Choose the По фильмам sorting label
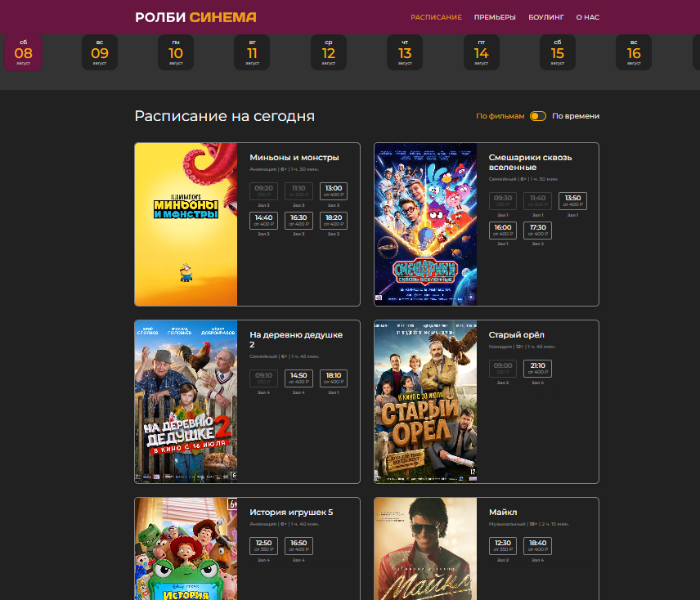The height and width of the screenshot is (600, 700). coord(500,116)
